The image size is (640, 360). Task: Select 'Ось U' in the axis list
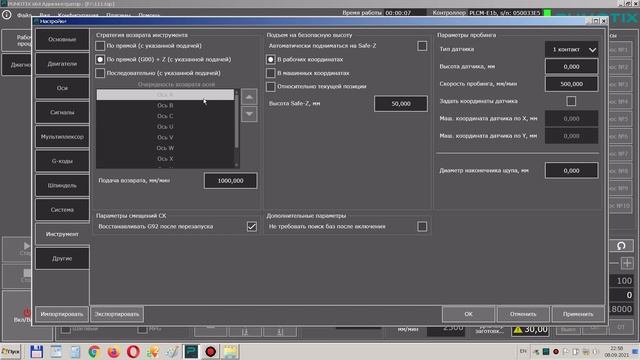(165, 127)
